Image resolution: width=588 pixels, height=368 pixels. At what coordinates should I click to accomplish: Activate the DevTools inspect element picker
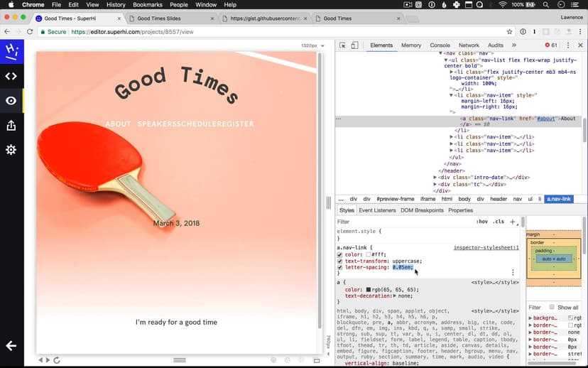[343, 45]
